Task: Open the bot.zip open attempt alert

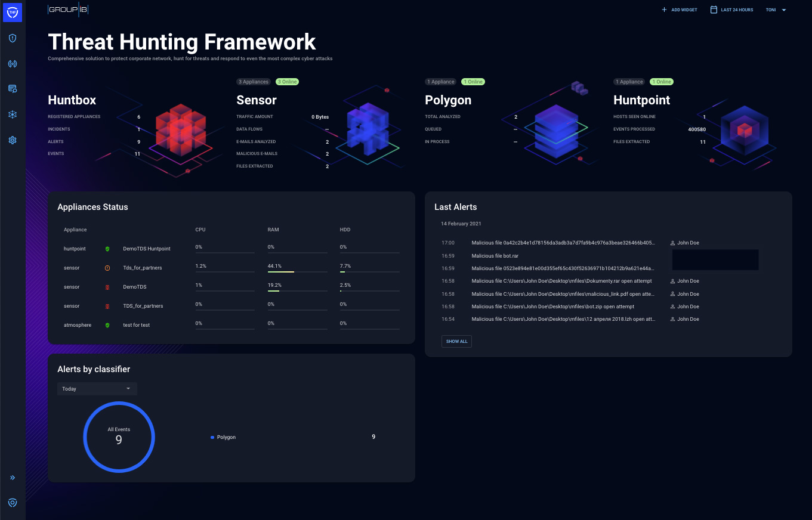Action: [x=552, y=307]
